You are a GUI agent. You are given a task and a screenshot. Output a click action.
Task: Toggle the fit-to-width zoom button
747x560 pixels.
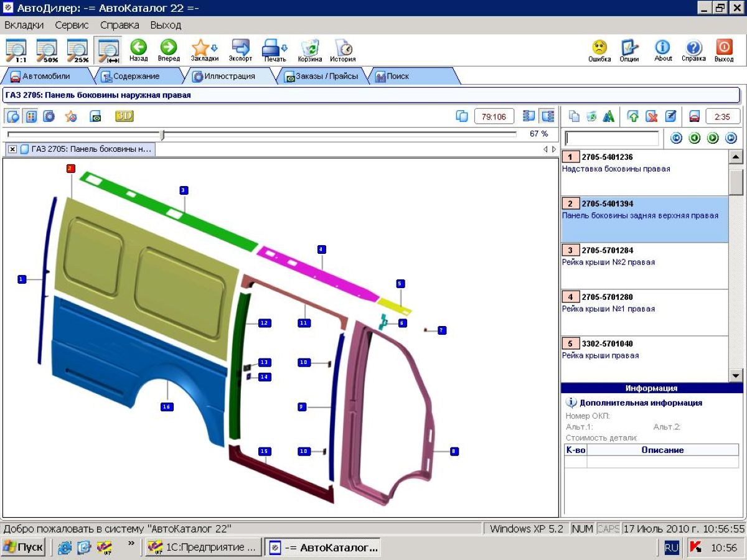(x=108, y=50)
